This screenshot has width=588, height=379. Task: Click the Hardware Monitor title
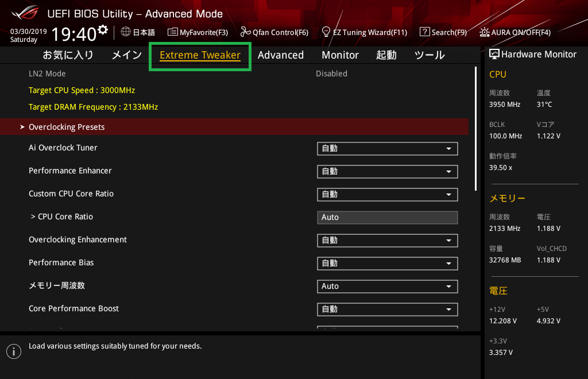click(539, 55)
